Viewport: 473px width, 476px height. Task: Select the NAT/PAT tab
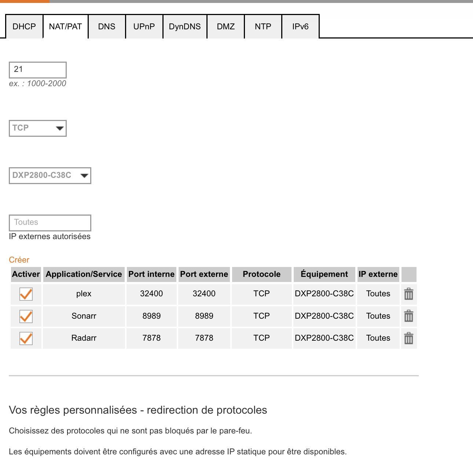[65, 26]
